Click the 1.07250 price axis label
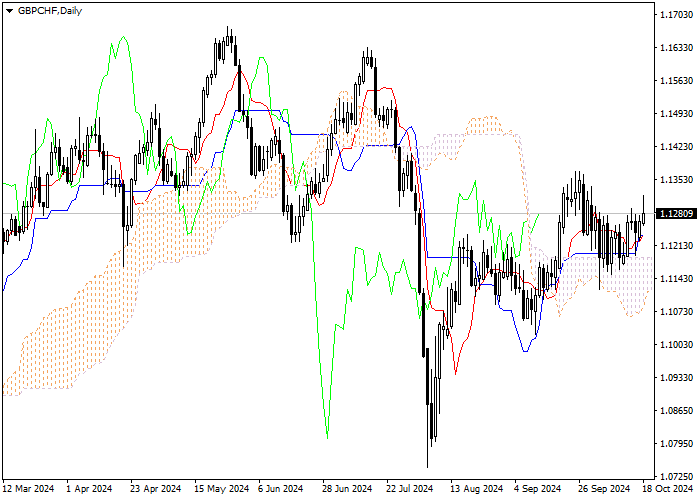 (x=676, y=477)
